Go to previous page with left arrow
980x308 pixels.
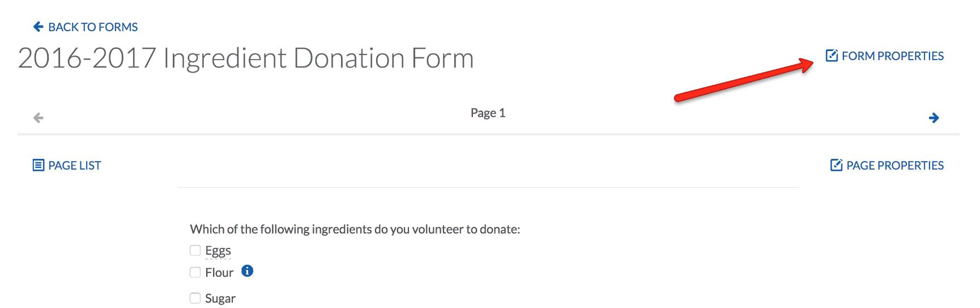(x=39, y=118)
